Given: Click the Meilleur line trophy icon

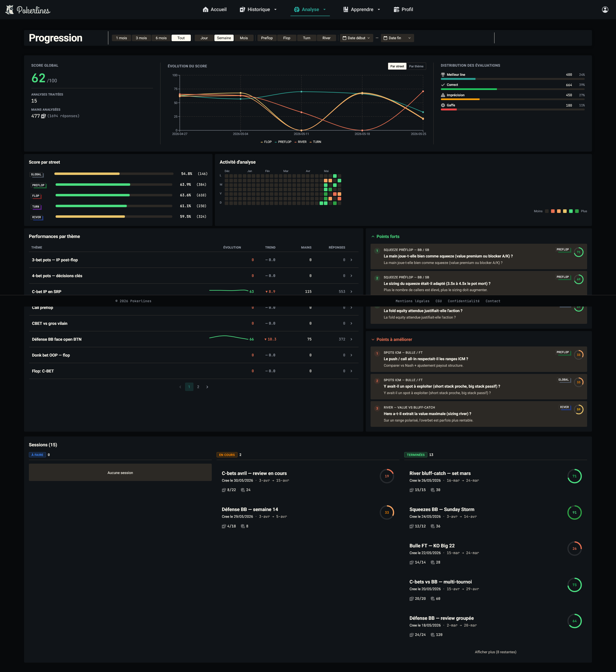Looking at the screenshot, I should (x=443, y=75).
